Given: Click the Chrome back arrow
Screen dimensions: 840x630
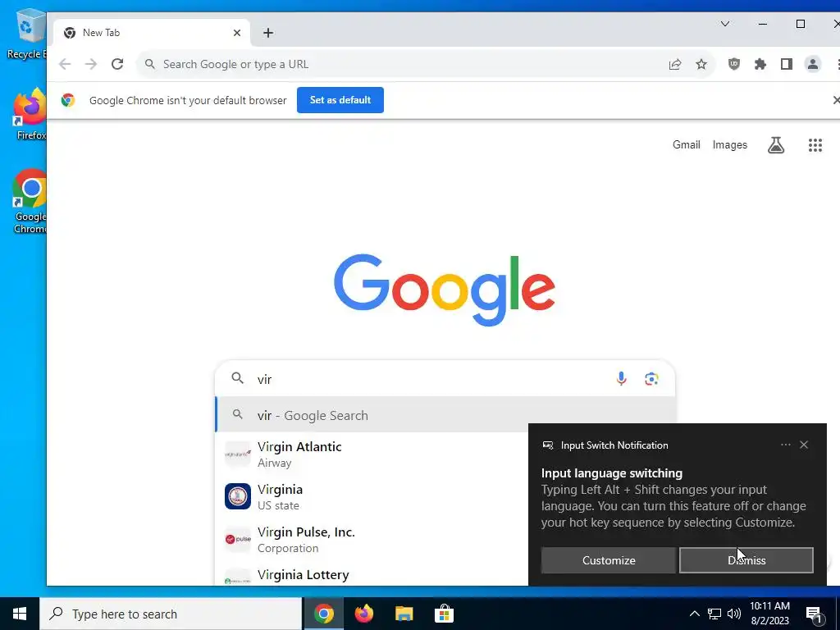Looking at the screenshot, I should [x=65, y=64].
